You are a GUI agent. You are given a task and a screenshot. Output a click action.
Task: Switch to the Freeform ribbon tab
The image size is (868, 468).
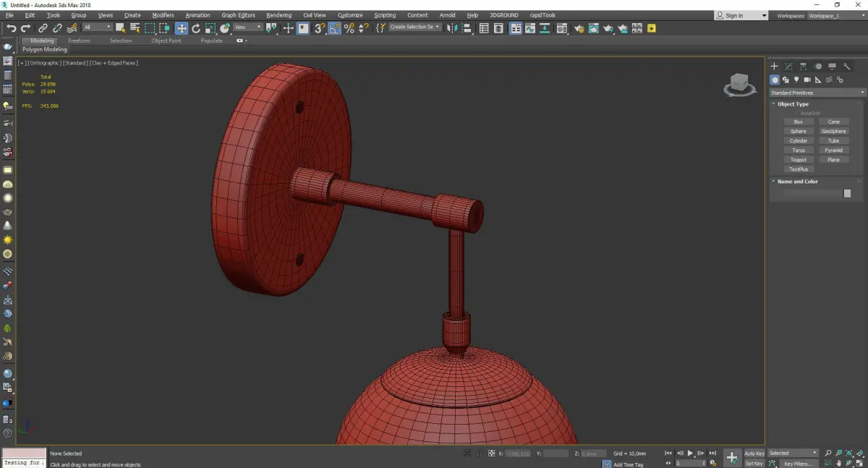[79, 41]
